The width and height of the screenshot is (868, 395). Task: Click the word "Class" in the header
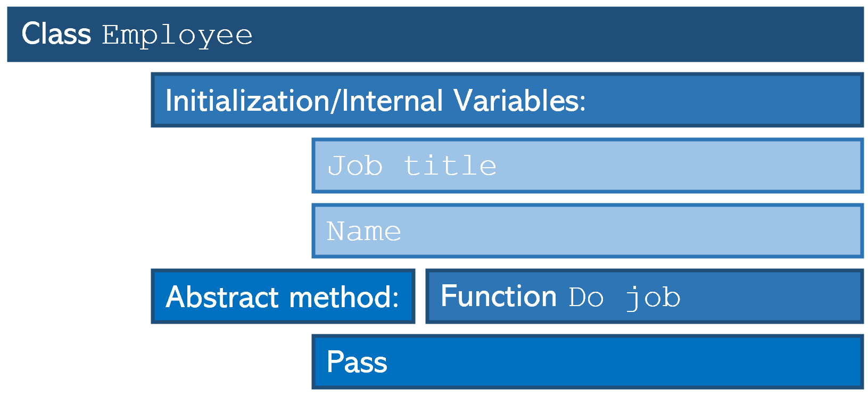56,34
